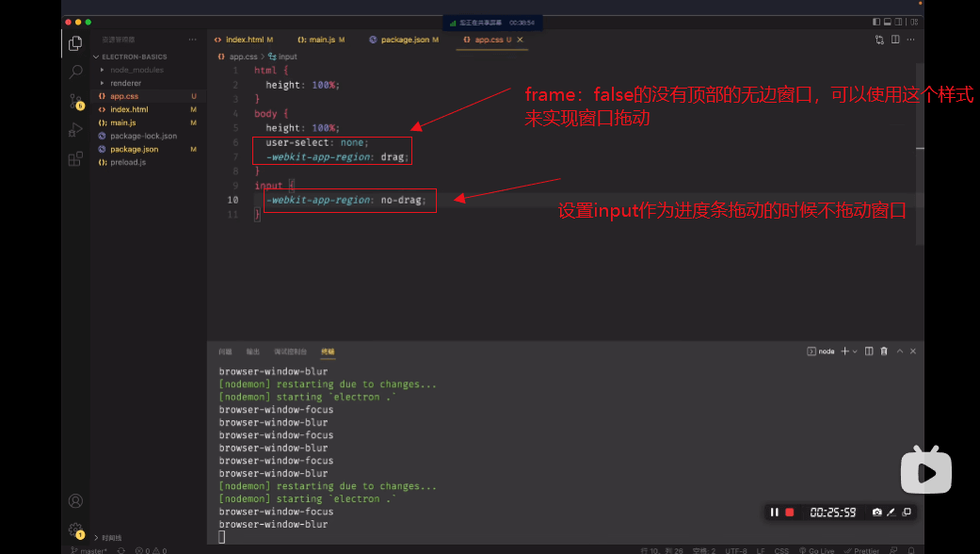Kill terminal with the trash icon
The image size is (980, 554).
point(883,351)
